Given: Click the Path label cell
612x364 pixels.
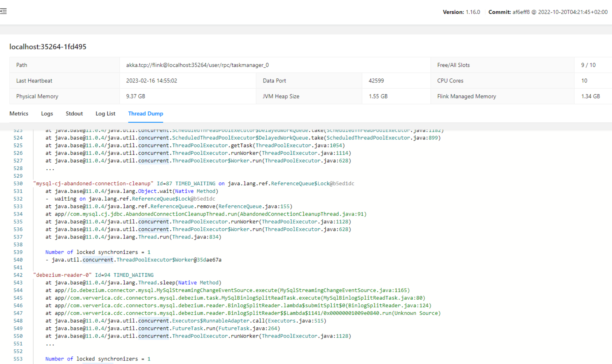Looking at the screenshot, I should point(65,65).
